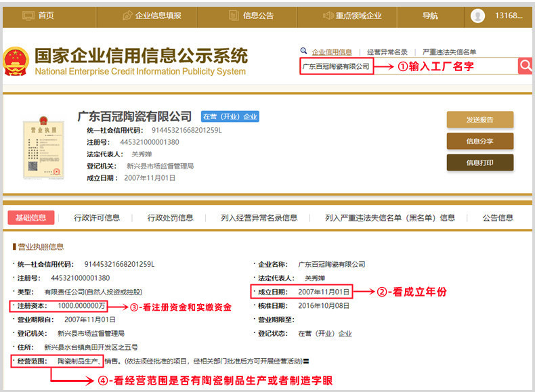The width and height of the screenshot is (535, 392).
Task: Click the national emblem logo
Action: pos(16,62)
